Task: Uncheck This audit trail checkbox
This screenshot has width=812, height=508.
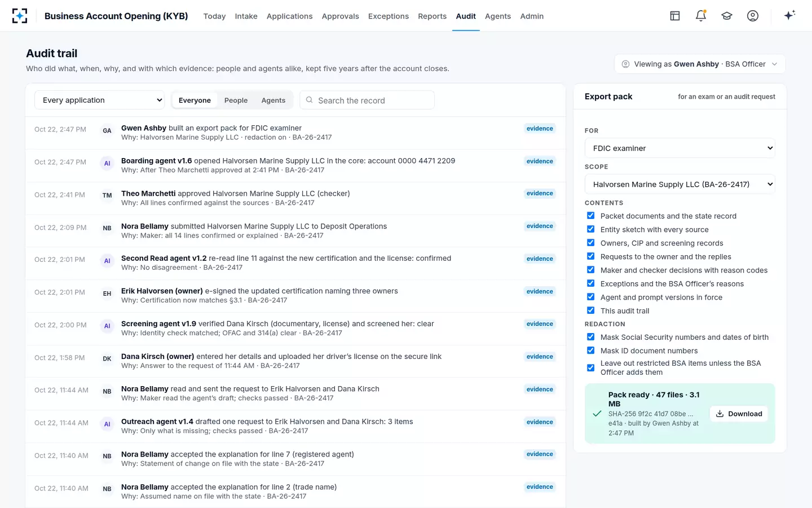Action: tap(590, 310)
